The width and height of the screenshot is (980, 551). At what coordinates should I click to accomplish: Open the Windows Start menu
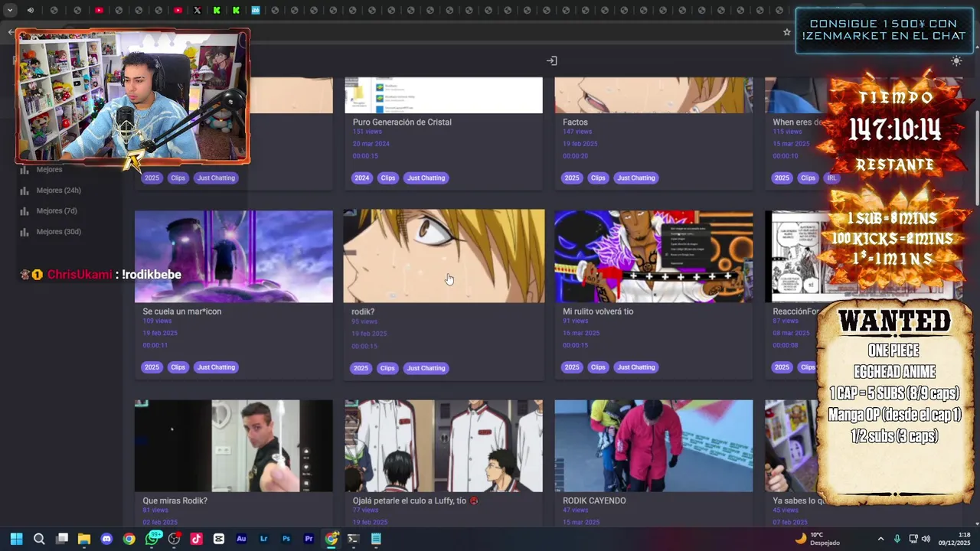pos(16,539)
